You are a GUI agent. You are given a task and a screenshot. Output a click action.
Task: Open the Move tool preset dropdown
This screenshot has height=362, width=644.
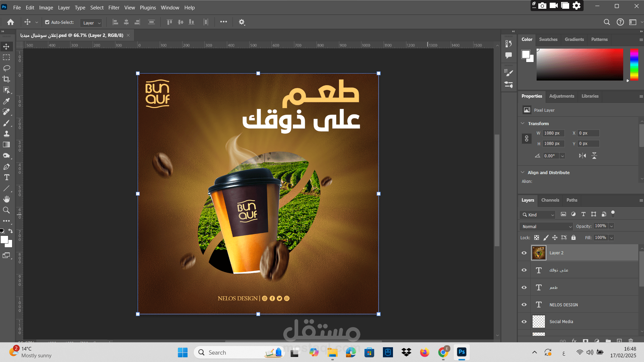click(37, 22)
